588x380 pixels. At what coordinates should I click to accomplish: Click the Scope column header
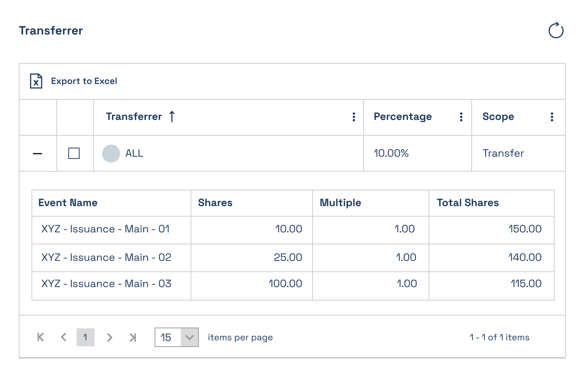pyautogui.click(x=498, y=117)
